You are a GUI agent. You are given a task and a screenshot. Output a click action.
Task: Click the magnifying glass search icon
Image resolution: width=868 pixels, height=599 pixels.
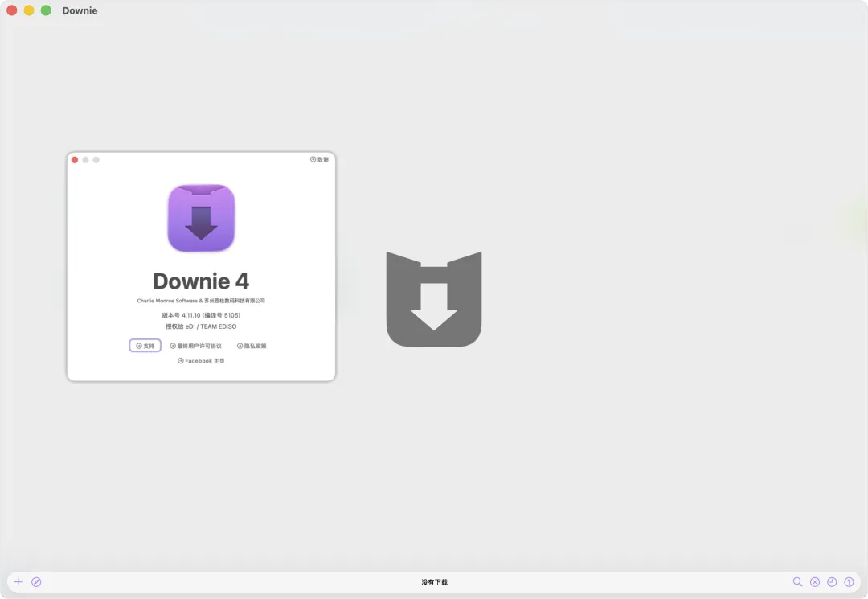[x=798, y=582]
